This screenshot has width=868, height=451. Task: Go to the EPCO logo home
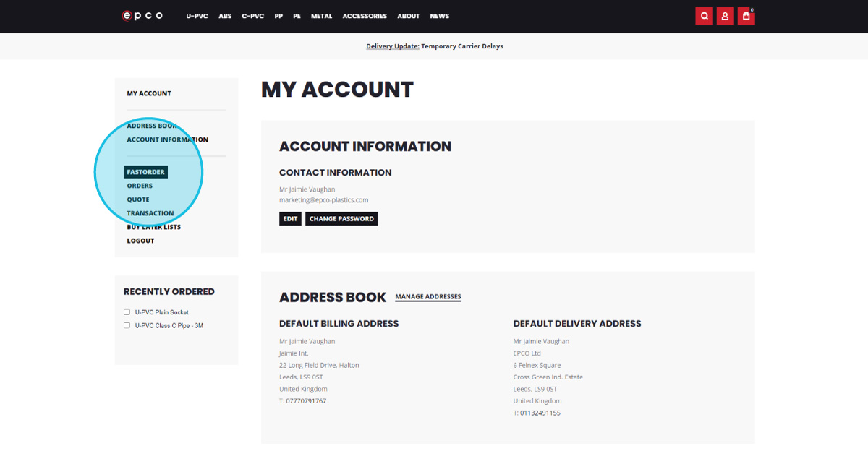142,15
